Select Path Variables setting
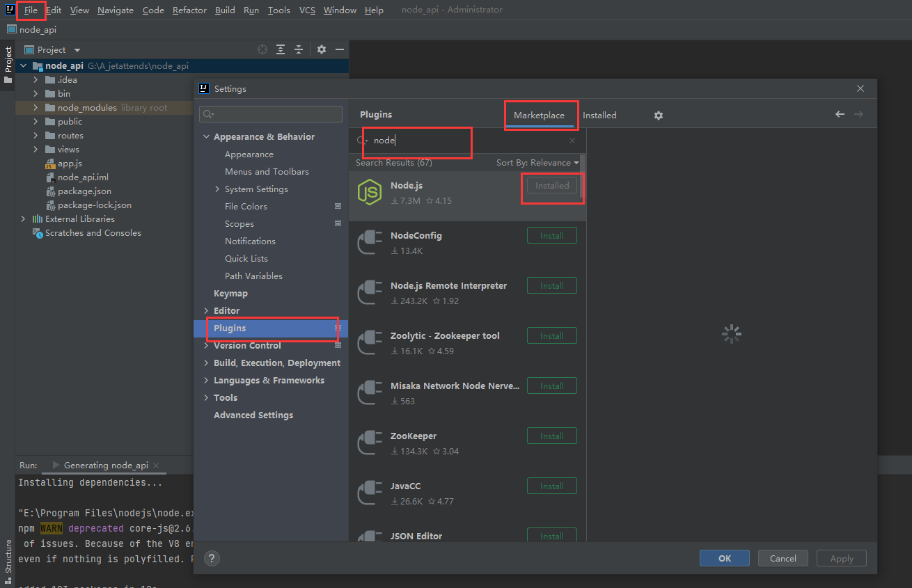The width and height of the screenshot is (912, 588). [x=253, y=276]
